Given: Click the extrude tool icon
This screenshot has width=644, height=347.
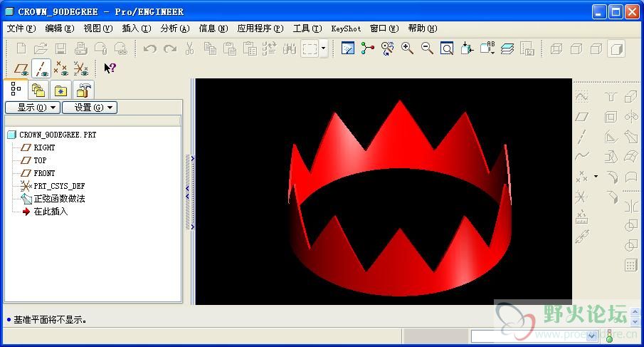Looking at the screenshot, I should (x=631, y=97).
